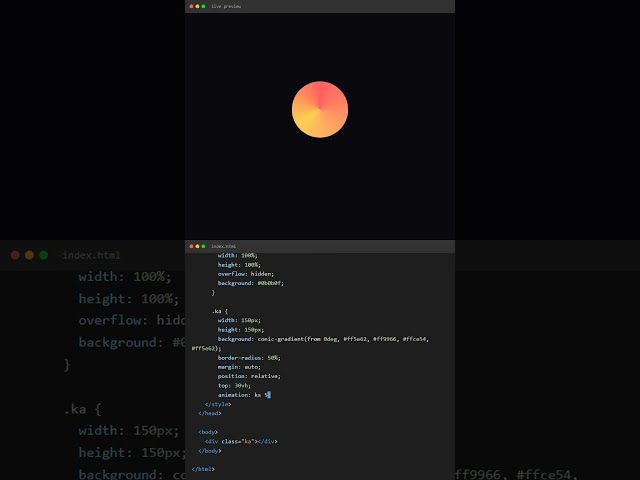Close the live preview window with red dot
The height and width of the screenshot is (480, 640).
(x=191, y=7)
